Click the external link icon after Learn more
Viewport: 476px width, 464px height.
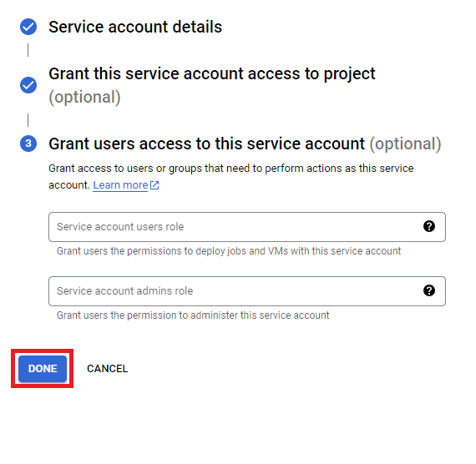pyautogui.click(x=154, y=185)
